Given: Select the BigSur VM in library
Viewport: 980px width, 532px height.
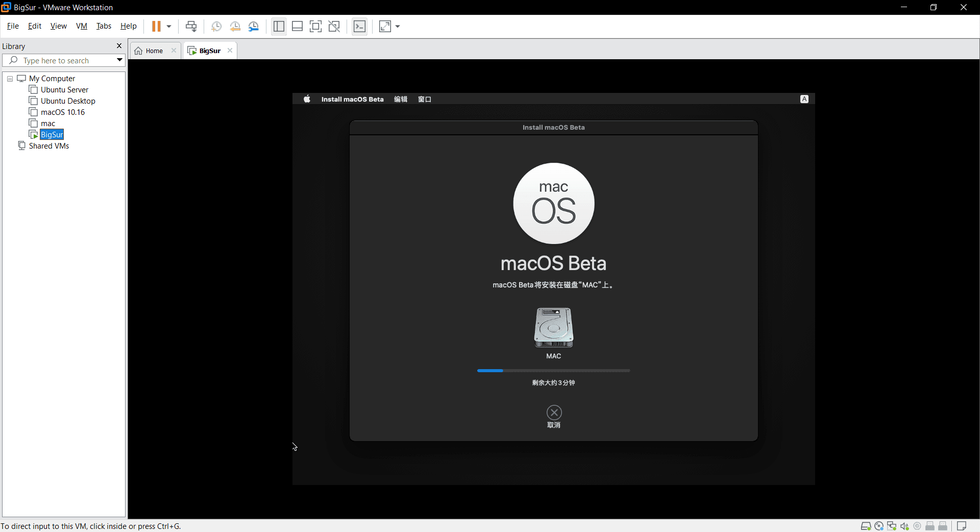Looking at the screenshot, I should (52, 135).
